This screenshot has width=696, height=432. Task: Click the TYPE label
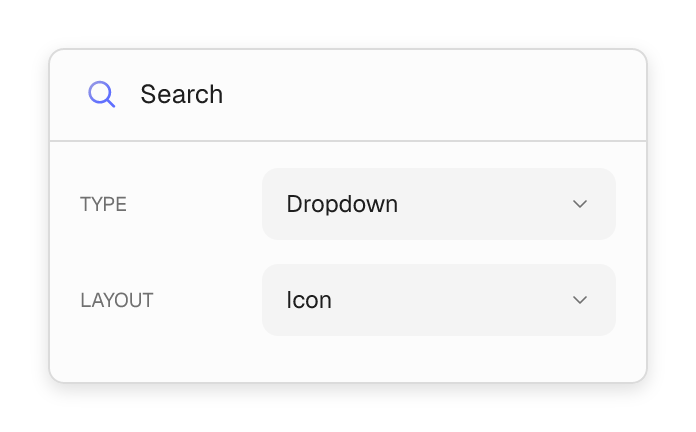tap(103, 204)
